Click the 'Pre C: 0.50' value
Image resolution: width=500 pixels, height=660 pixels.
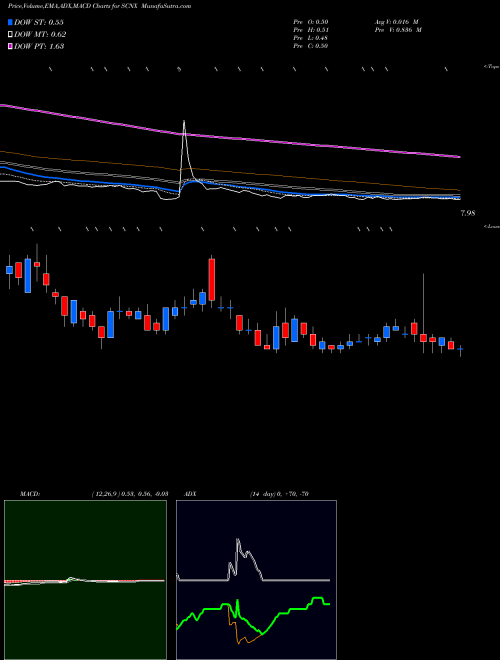tap(311, 46)
